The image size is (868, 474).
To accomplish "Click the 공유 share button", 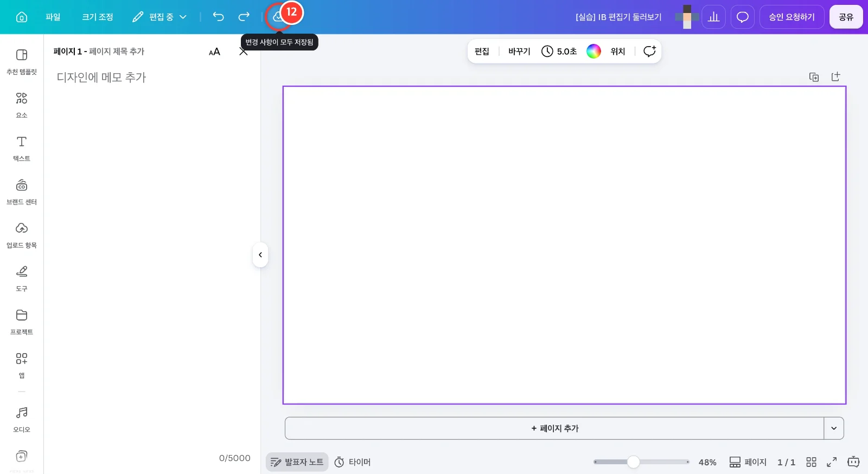I will (x=846, y=17).
